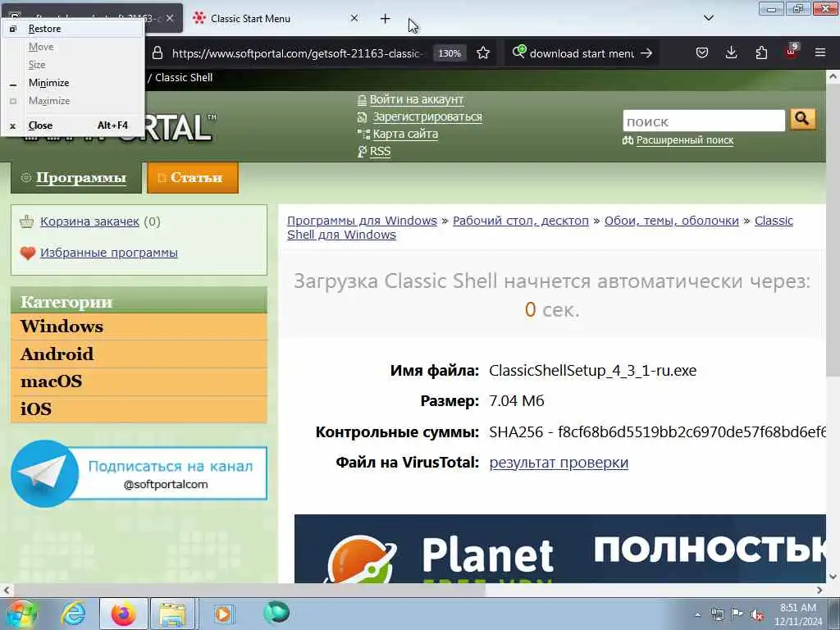
Task: Open the media player taskbar icon
Action: 223,614
